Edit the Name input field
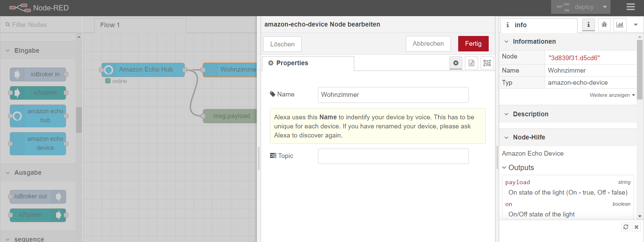The height and width of the screenshot is (242, 644). (393, 95)
